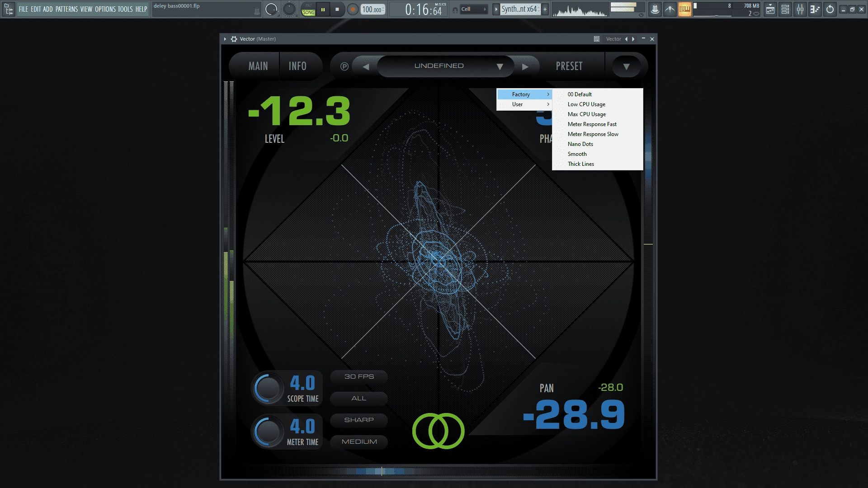Stop playback with the stop button
868x488 pixels.
(x=337, y=9)
